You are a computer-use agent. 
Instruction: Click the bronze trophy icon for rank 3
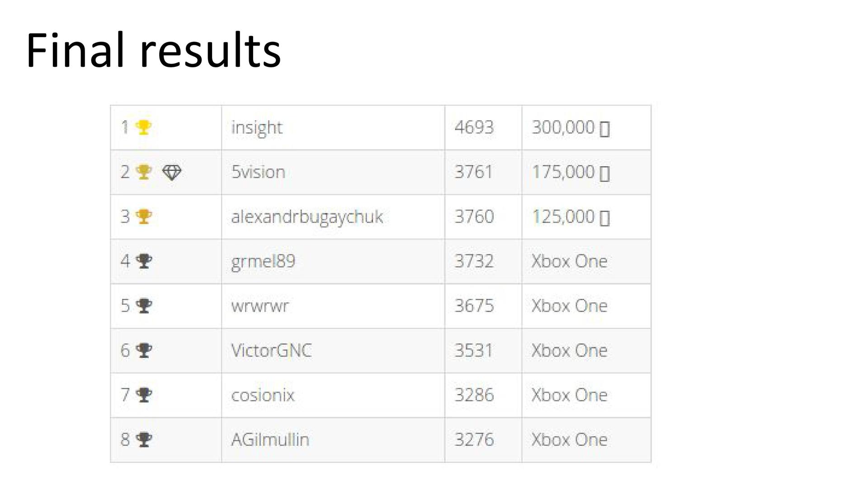pos(143,217)
